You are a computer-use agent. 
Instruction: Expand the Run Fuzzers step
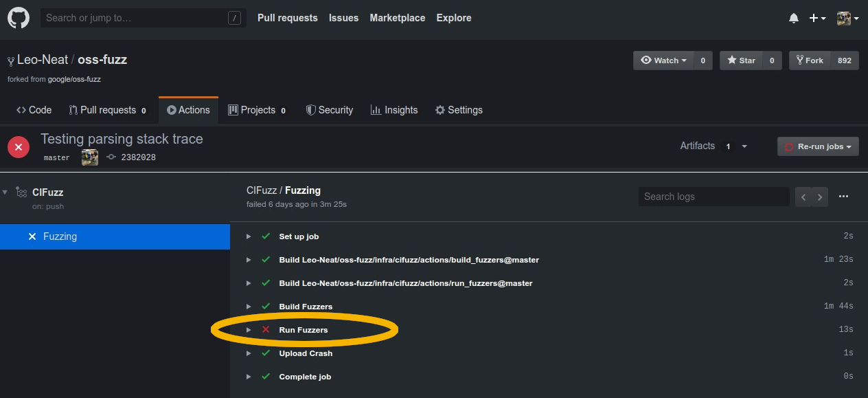coord(249,329)
